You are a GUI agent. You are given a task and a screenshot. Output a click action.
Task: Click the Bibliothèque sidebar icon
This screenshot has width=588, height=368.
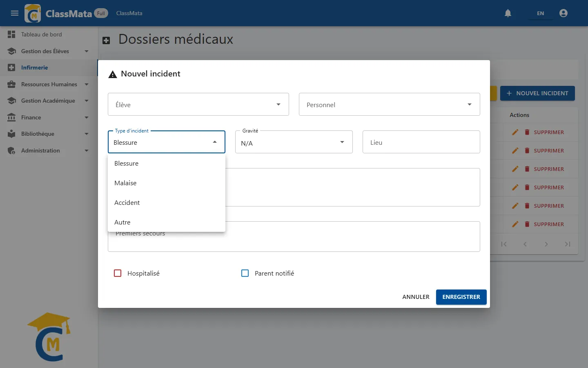pos(11,134)
